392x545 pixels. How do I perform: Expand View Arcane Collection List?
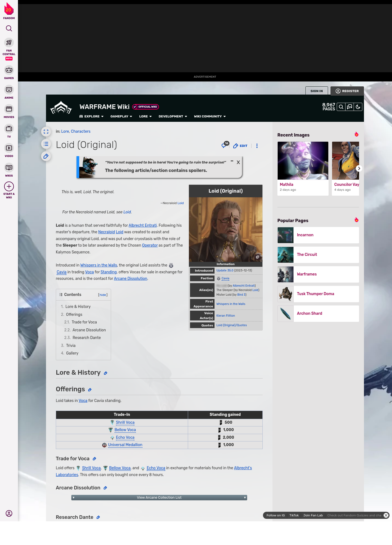[x=159, y=498]
